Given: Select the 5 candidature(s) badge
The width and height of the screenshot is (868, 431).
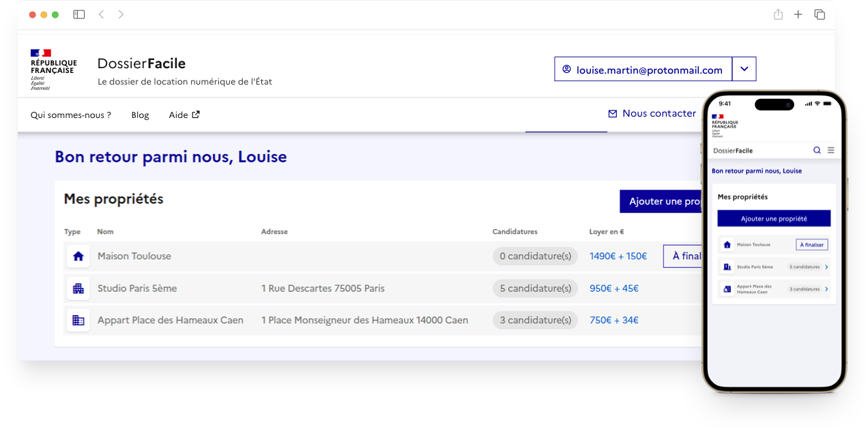Looking at the screenshot, I should 535,288.
